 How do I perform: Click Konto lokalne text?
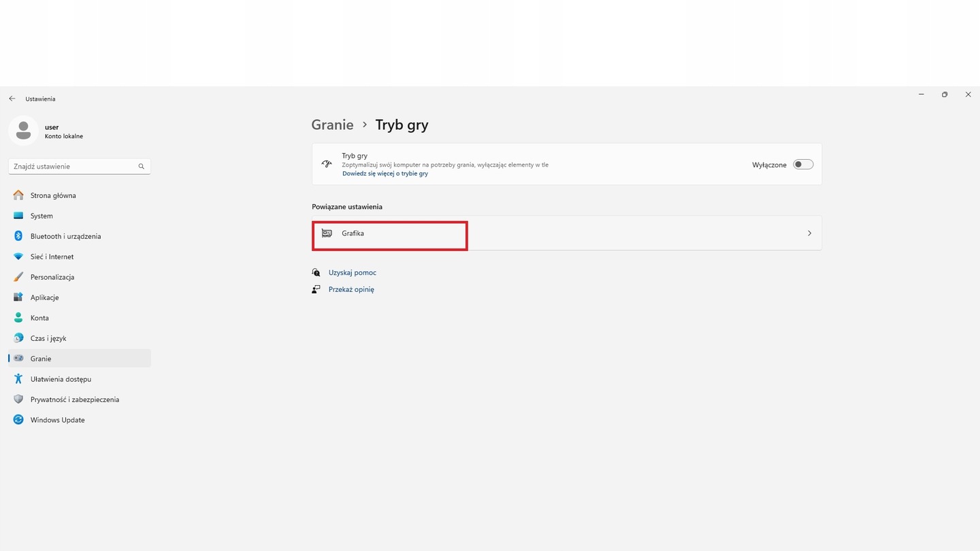pos(64,136)
